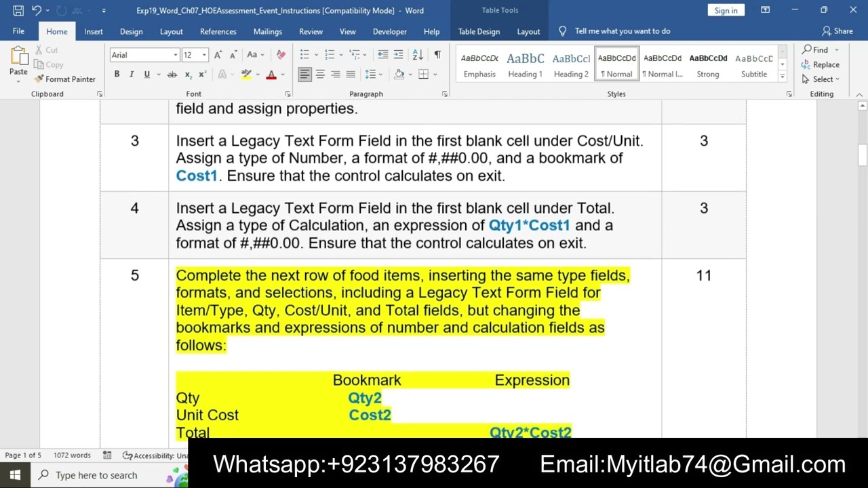Click the Paste clipboard icon
Image resolution: width=868 pixels, height=488 pixels.
coord(18,57)
